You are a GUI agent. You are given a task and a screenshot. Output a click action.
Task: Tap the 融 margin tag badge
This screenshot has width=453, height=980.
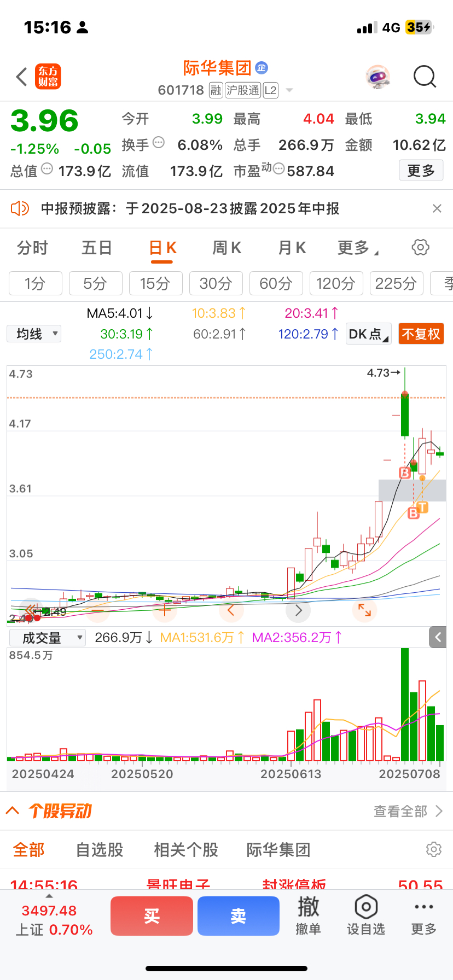tap(216, 90)
